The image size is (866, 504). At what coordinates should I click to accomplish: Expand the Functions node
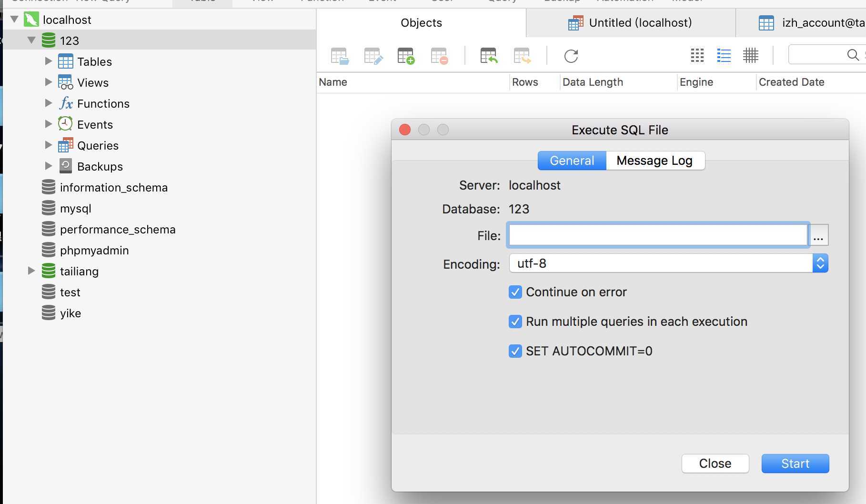[48, 103]
